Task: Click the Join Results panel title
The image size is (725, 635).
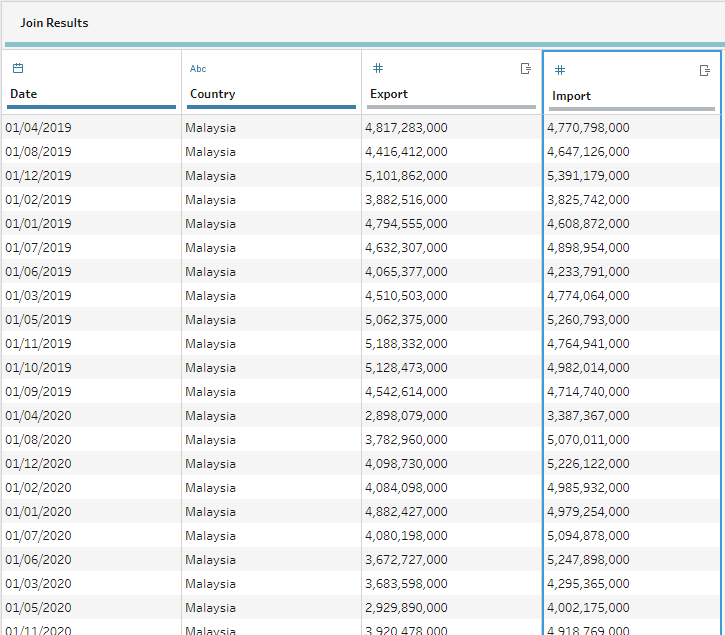Action: [x=54, y=22]
